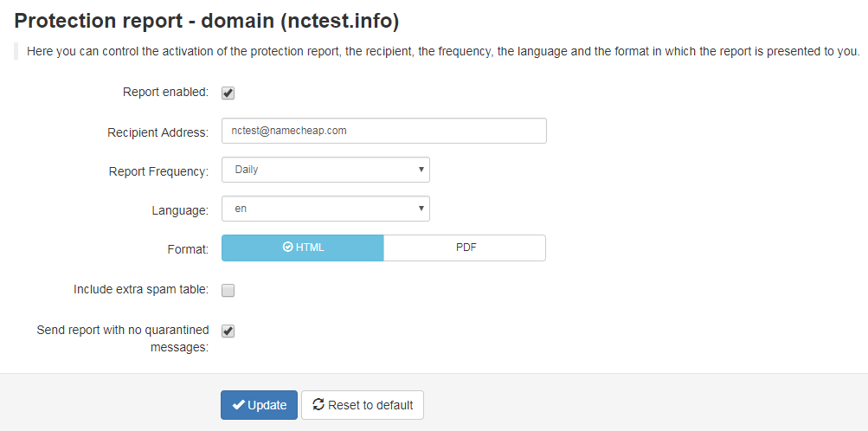Click the Format label text
Screen dimensions: 868x431
coord(188,249)
